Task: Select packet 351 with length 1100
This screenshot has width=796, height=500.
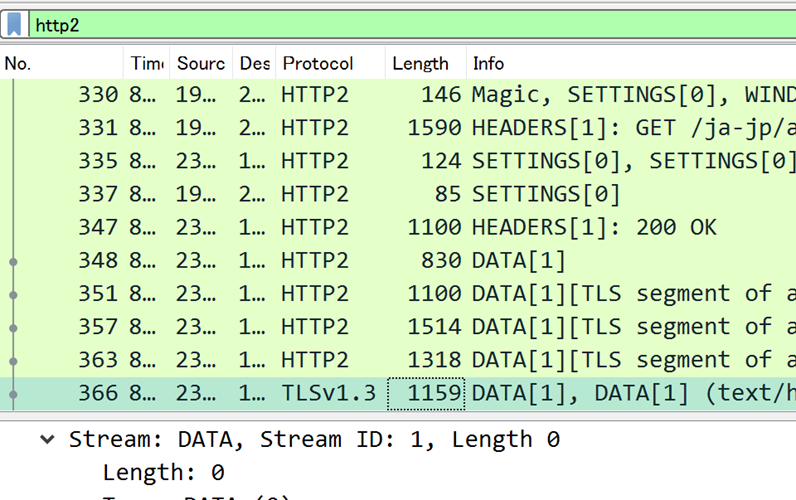Action: pos(400,294)
